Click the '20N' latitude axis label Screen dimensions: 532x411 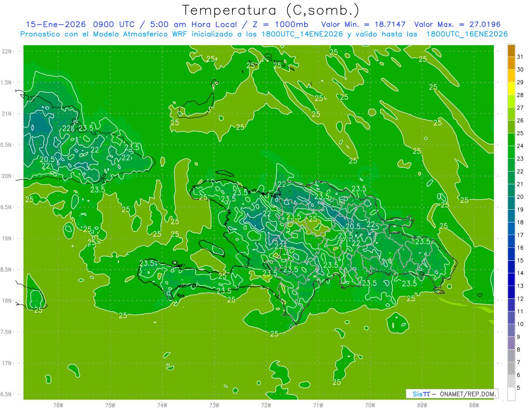tap(7, 176)
